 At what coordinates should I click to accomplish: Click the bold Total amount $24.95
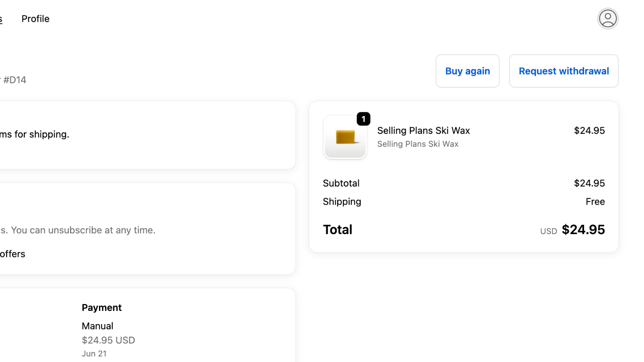pyautogui.click(x=583, y=230)
